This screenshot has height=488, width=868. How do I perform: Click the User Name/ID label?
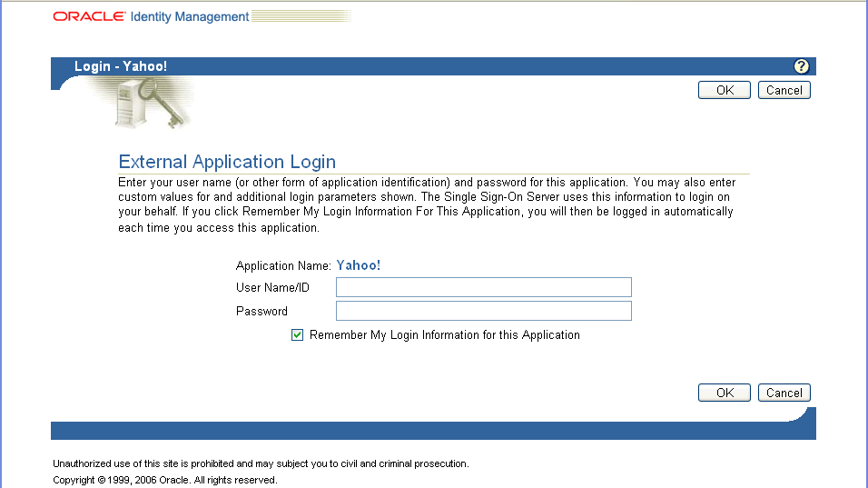[x=272, y=287]
